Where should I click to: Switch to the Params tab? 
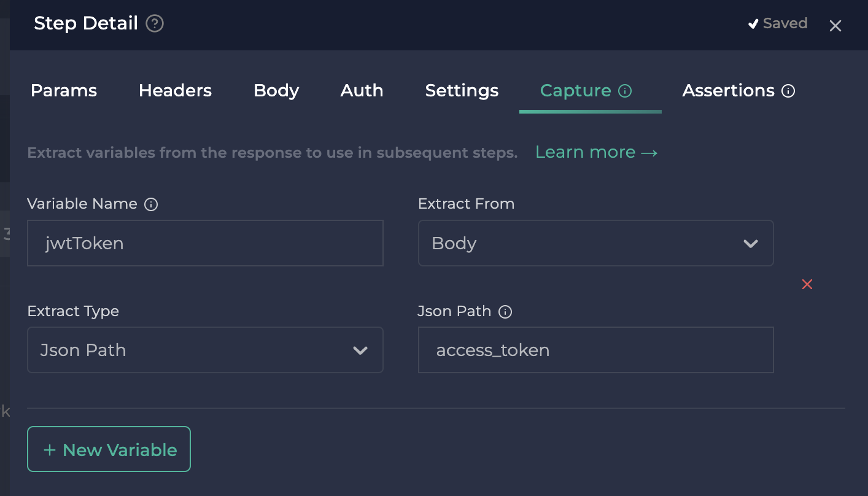63,90
